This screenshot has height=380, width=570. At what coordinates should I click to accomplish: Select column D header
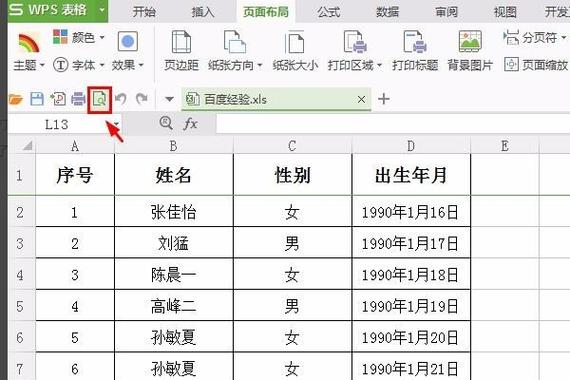[411, 146]
